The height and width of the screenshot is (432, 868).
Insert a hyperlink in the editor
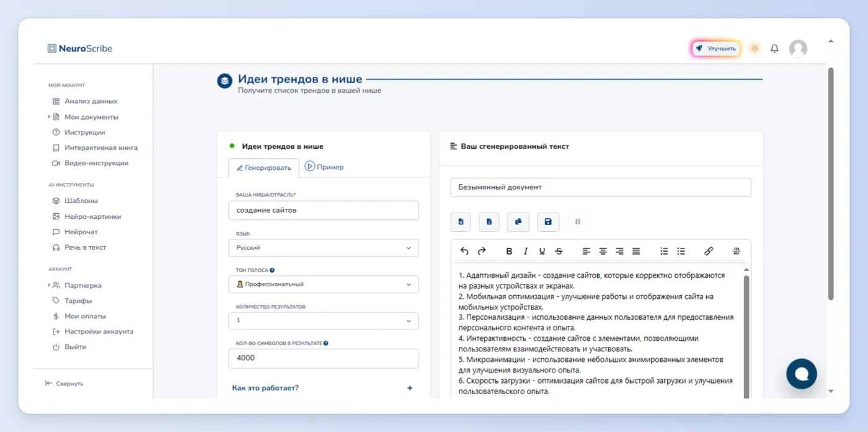709,251
